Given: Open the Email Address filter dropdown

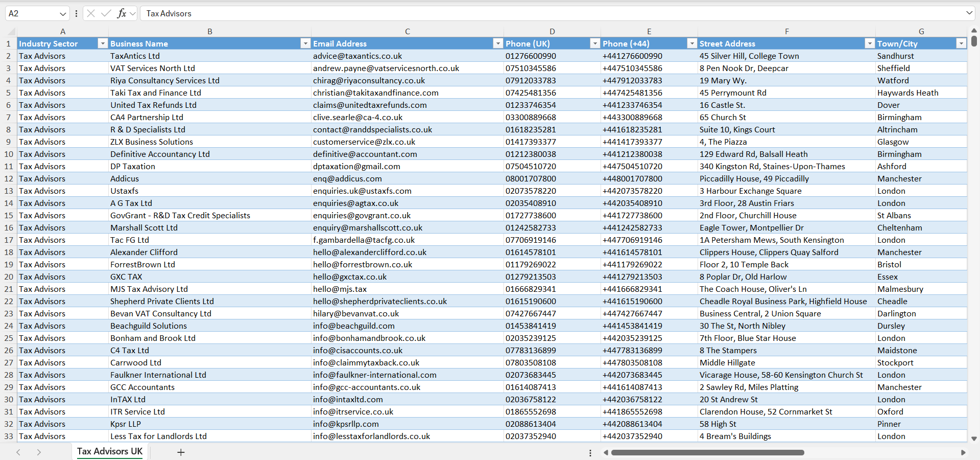Looking at the screenshot, I should (x=498, y=44).
